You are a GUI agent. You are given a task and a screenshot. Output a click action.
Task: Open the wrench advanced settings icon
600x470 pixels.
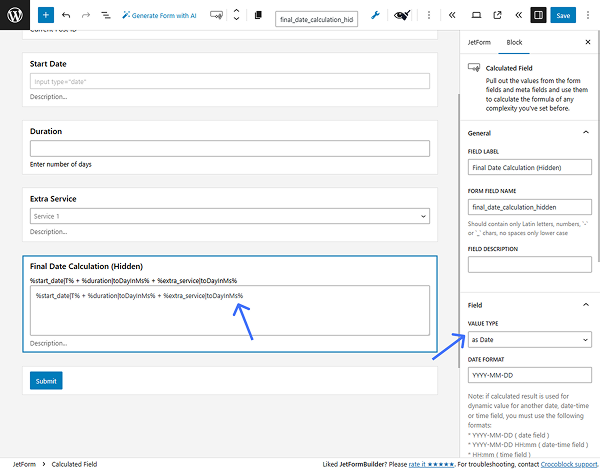tap(375, 15)
